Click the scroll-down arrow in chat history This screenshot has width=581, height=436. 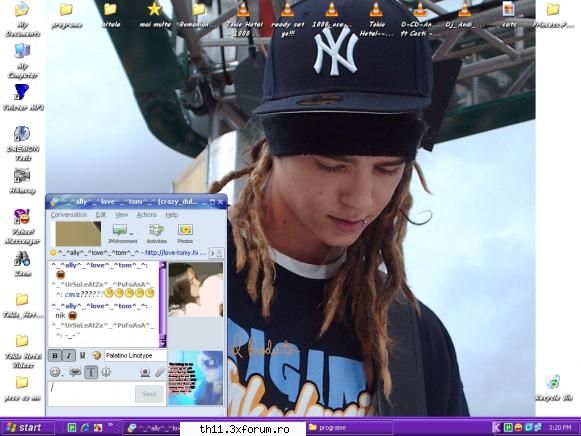pyautogui.click(x=162, y=344)
